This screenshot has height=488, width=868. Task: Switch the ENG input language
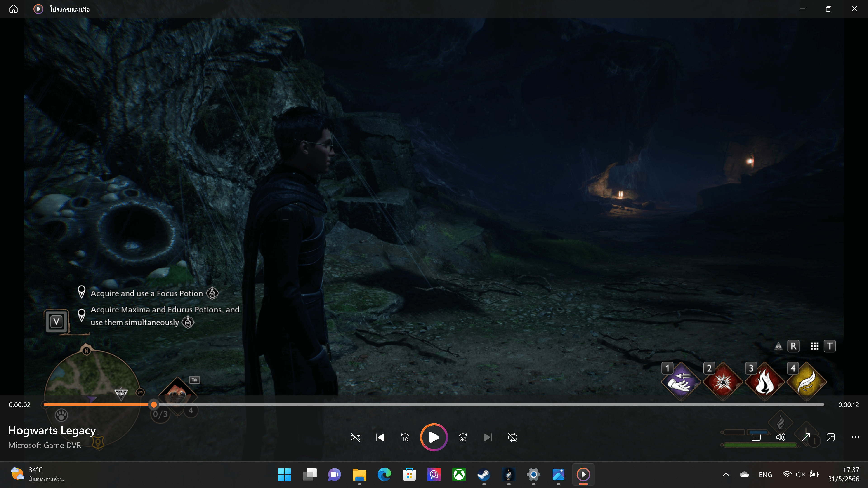click(x=765, y=474)
